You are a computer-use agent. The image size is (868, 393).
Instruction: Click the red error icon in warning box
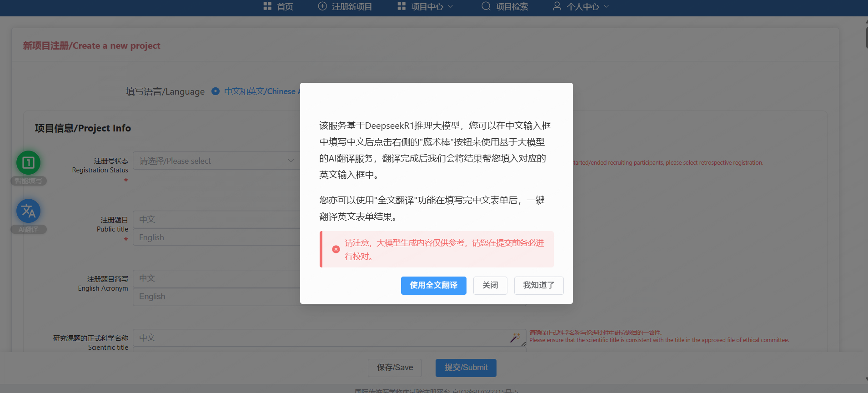click(336, 249)
